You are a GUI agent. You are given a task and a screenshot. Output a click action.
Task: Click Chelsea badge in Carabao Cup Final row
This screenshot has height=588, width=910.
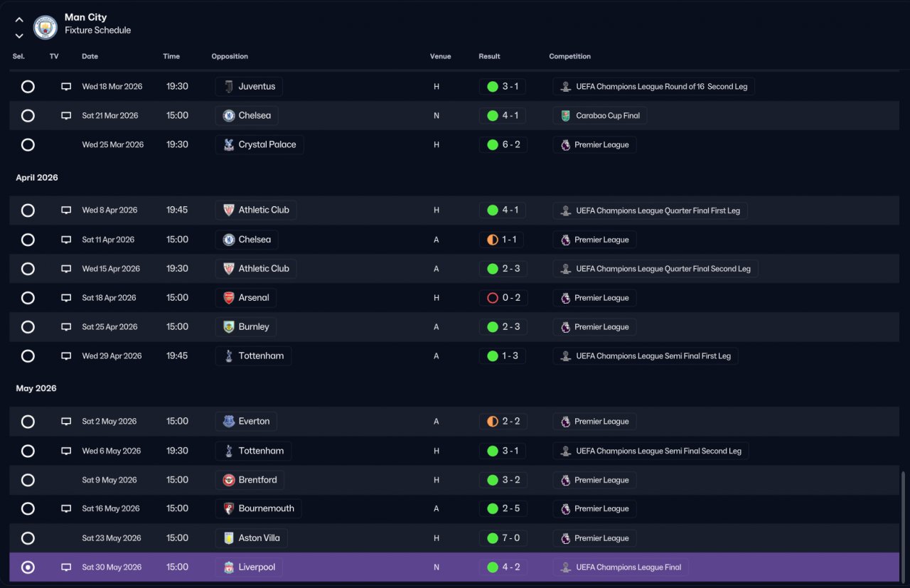pyautogui.click(x=229, y=115)
